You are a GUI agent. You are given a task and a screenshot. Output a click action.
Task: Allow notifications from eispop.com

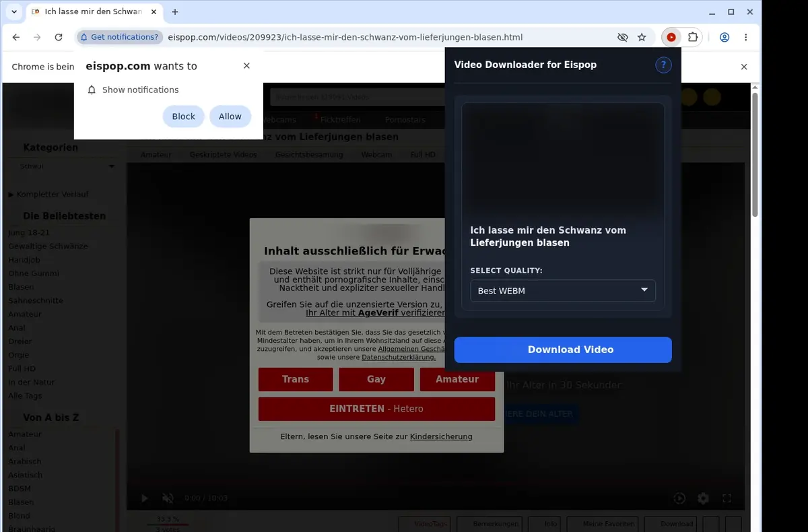[x=230, y=117]
